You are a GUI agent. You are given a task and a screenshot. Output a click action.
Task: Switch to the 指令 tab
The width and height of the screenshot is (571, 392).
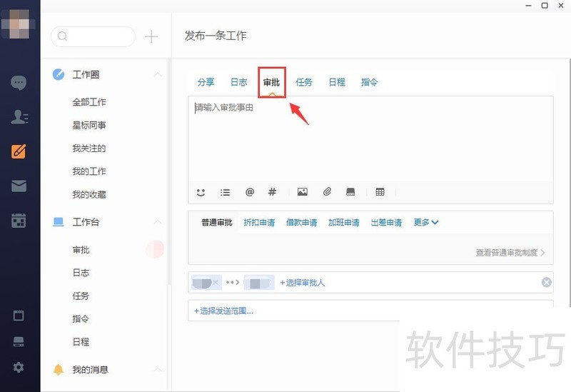[x=369, y=82]
